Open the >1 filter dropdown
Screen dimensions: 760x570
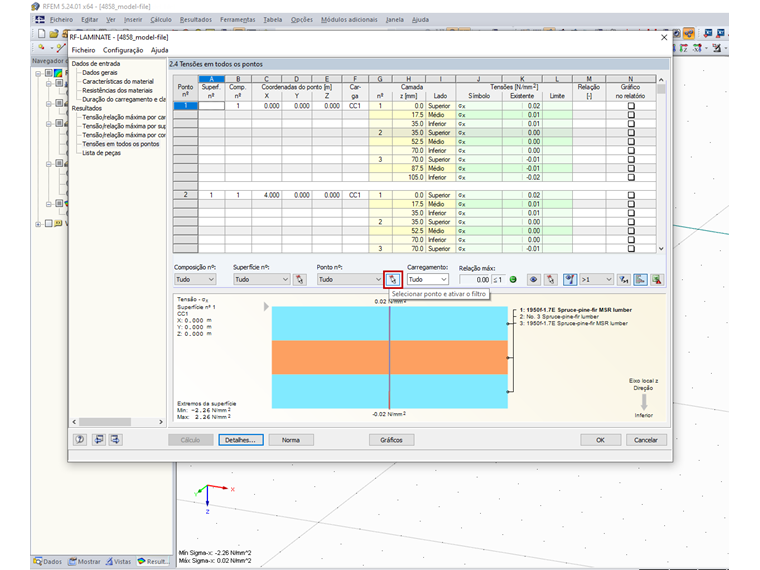[597, 280]
